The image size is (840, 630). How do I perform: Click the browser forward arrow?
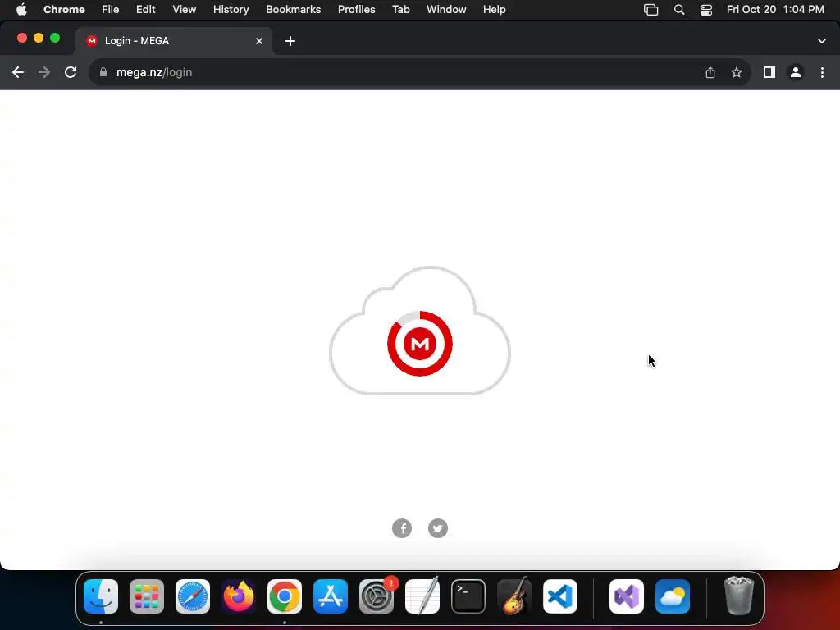[x=44, y=72]
